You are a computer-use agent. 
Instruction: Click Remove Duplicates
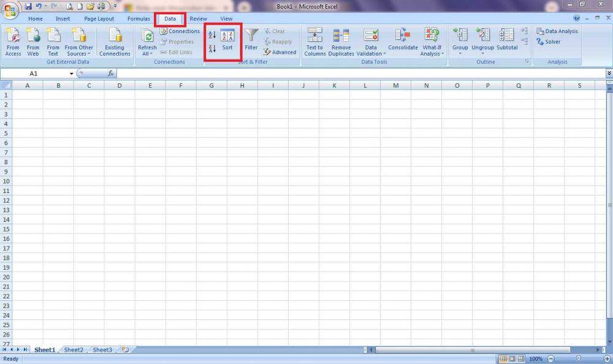(x=341, y=42)
